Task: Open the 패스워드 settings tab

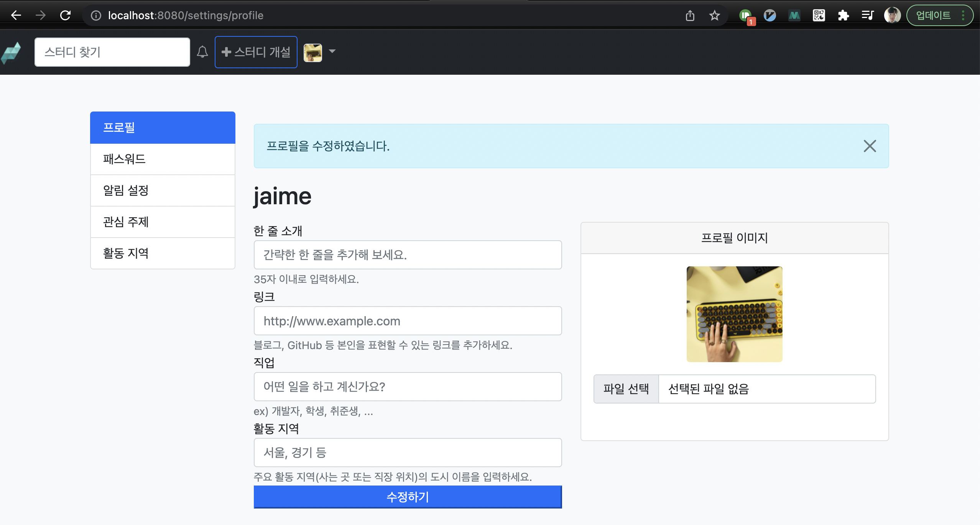Action: [x=163, y=159]
